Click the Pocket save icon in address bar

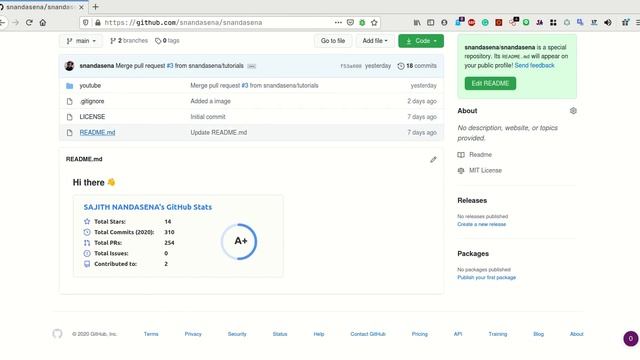click(x=350, y=22)
